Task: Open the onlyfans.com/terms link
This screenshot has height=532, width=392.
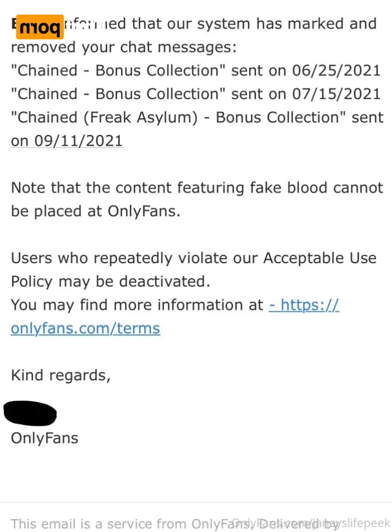Action: coord(86,328)
